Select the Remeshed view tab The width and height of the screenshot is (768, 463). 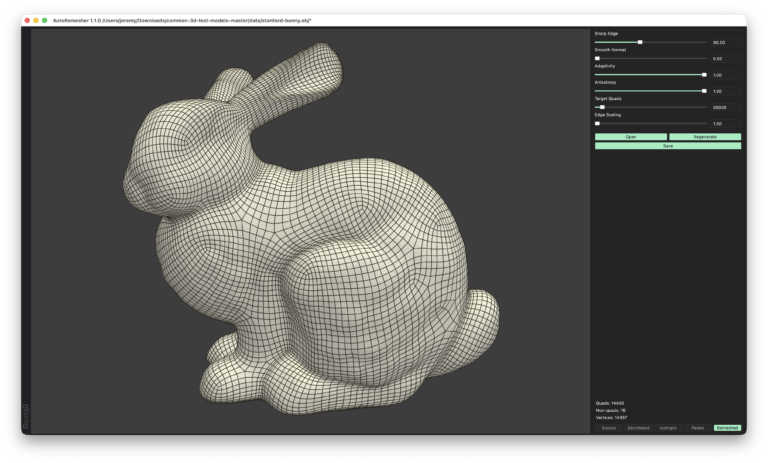(727, 428)
